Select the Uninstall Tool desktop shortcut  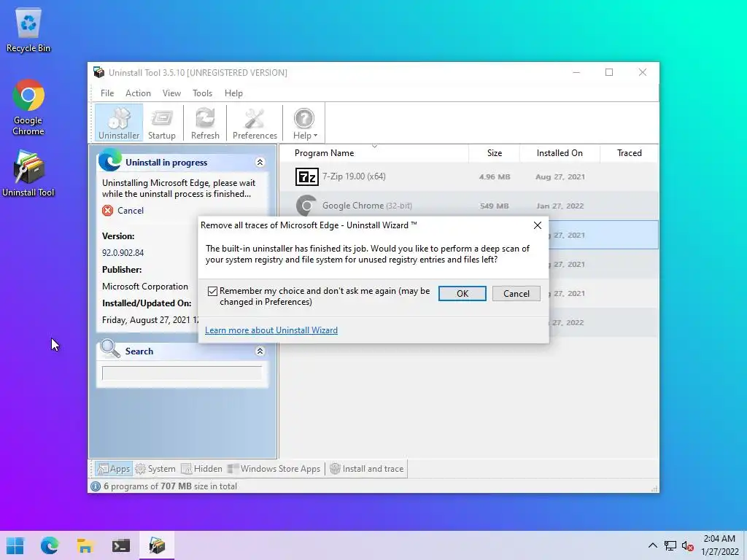click(x=28, y=174)
